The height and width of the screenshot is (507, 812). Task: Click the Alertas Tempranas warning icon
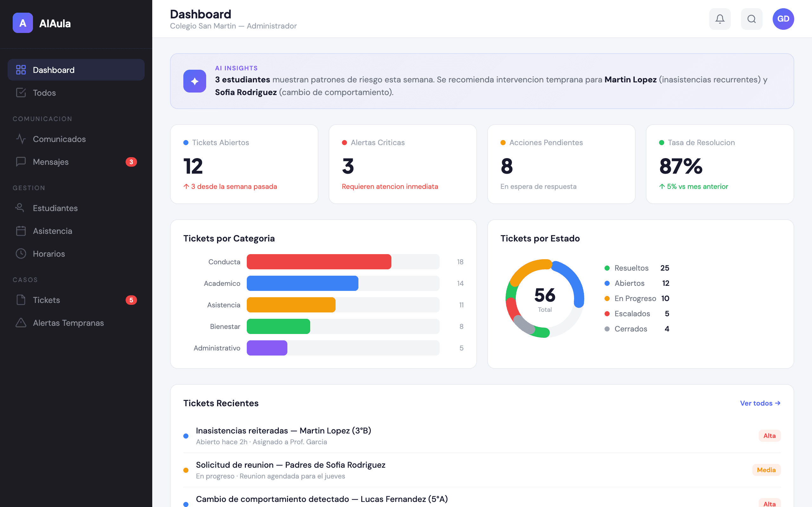pos(21,323)
